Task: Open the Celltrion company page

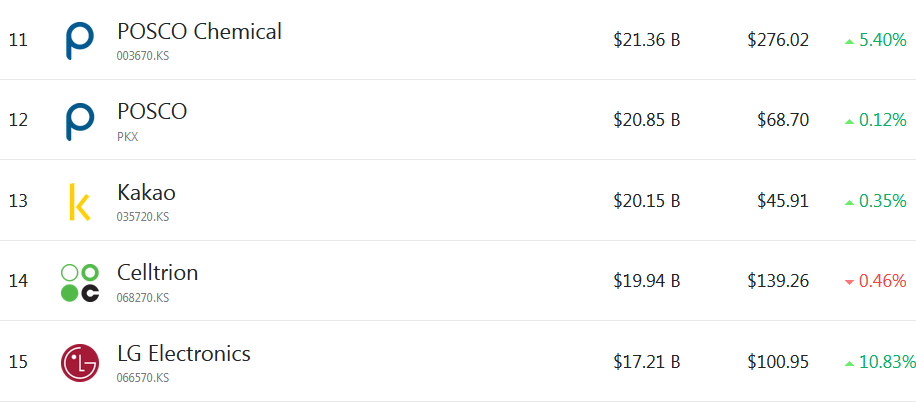Action: click(157, 272)
